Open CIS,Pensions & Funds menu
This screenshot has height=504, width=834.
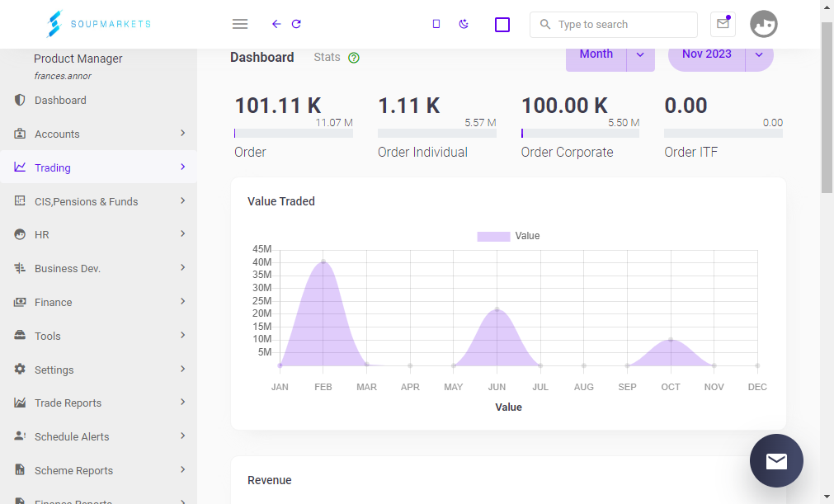98,201
